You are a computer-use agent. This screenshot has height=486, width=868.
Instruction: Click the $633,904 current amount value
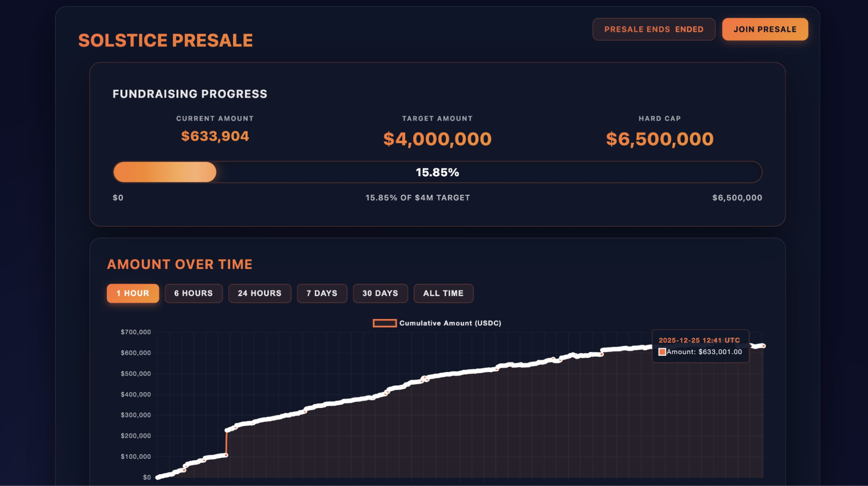[x=215, y=136]
